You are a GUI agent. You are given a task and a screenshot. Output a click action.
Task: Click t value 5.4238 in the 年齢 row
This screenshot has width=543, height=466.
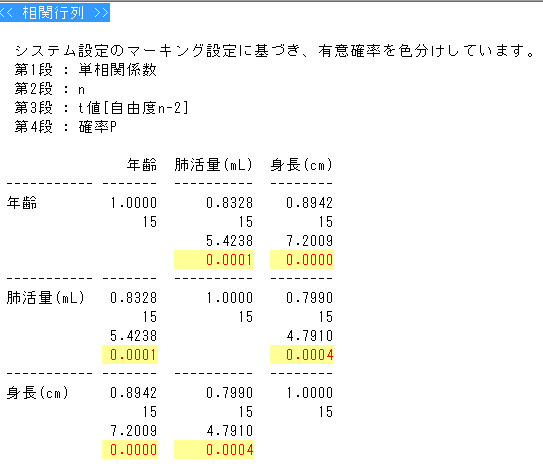coord(230,241)
